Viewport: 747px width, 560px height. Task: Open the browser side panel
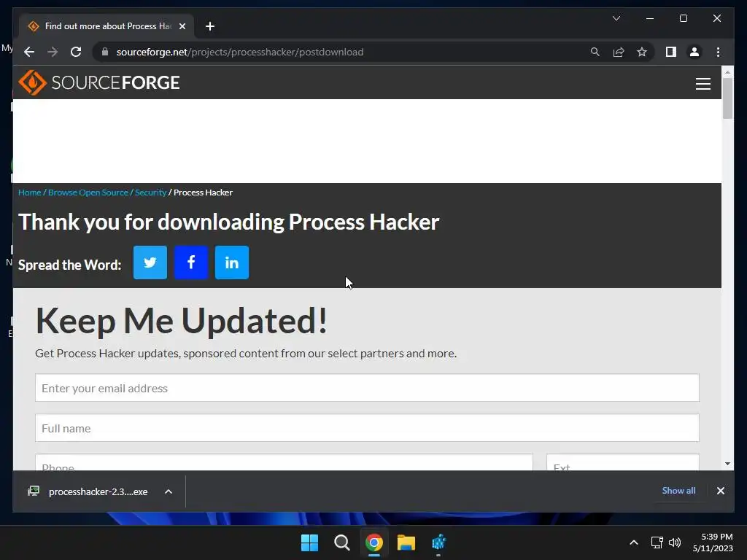pyautogui.click(x=671, y=52)
